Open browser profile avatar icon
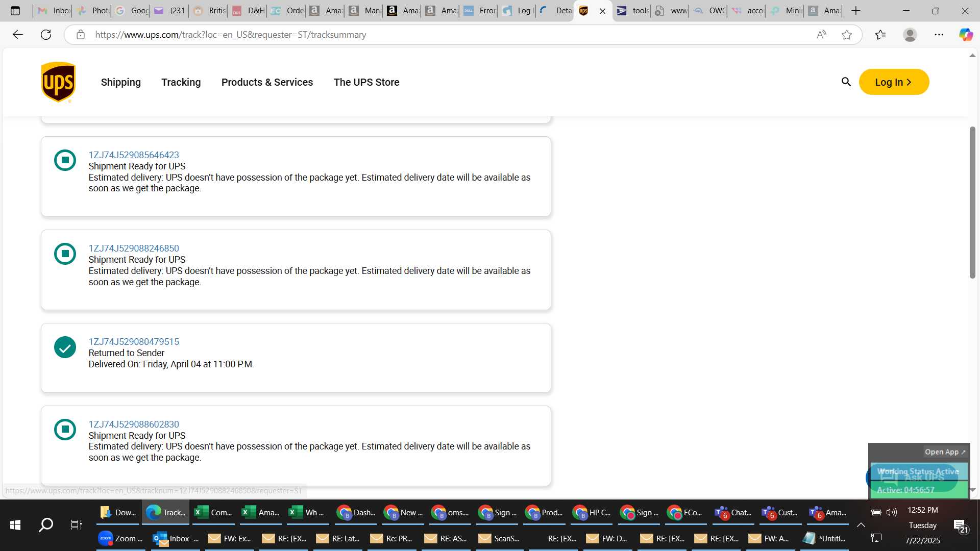 pyautogui.click(x=910, y=35)
